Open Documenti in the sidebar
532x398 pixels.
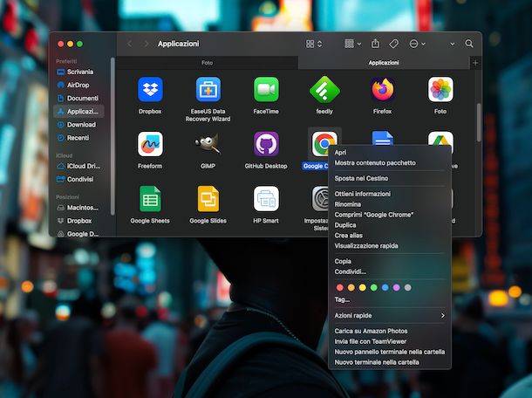78,98
